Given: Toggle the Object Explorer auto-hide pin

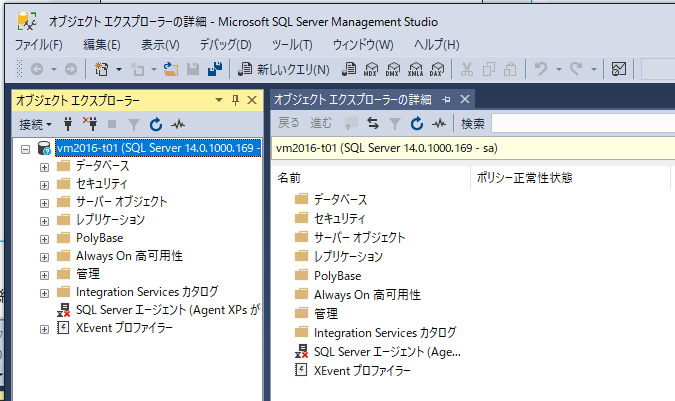Looking at the screenshot, I should click(235, 100).
